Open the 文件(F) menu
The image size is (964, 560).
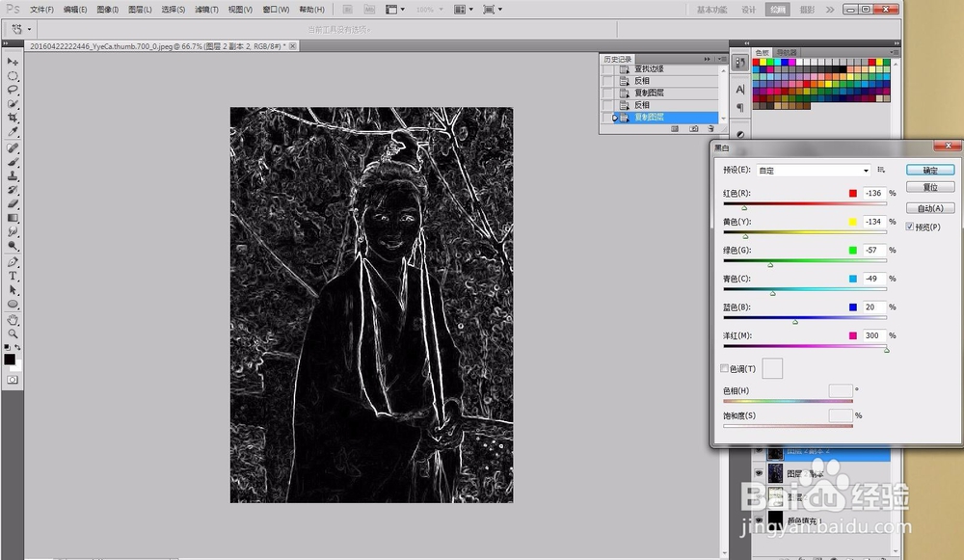coord(41,10)
